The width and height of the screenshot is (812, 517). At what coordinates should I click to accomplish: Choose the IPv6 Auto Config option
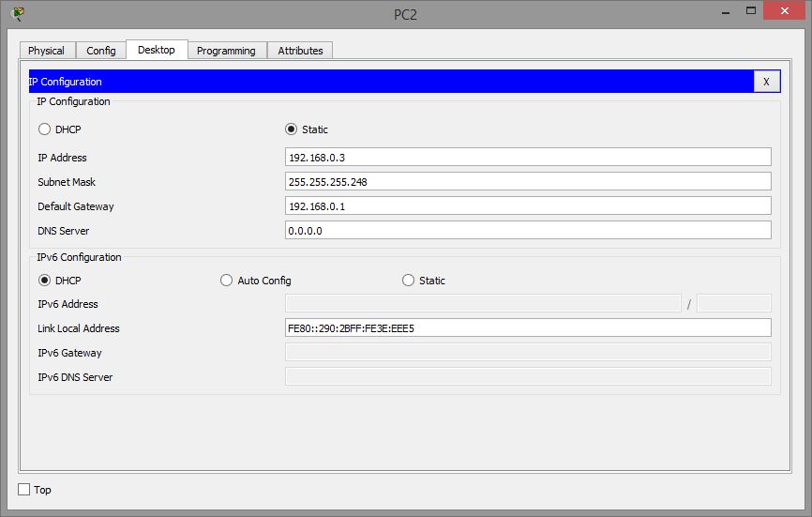click(x=226, y=281)
